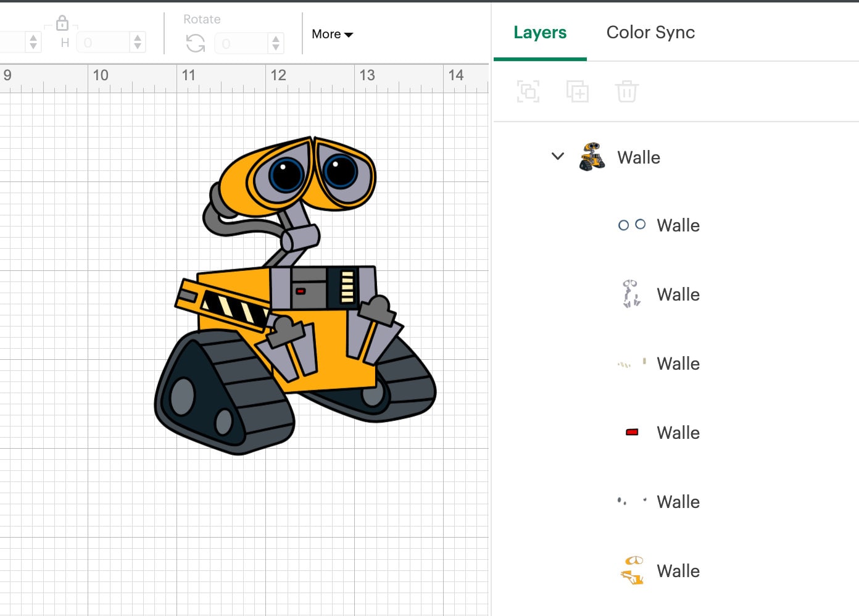Click inside the Rotate angle input field

[x=244, y=43]
